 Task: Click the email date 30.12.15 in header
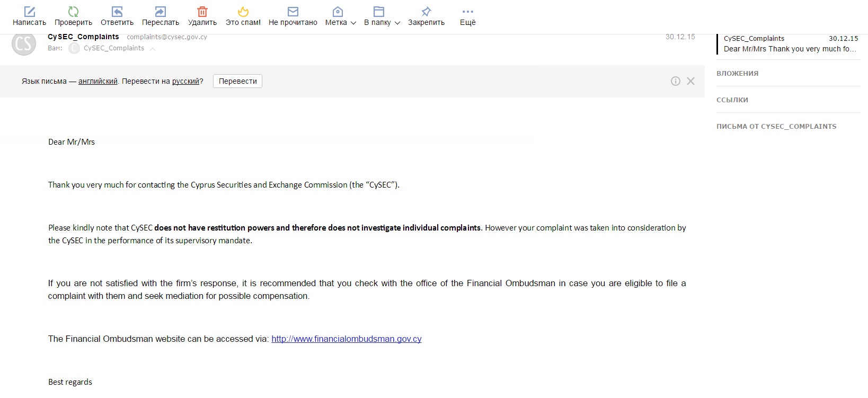tap(680, 37)
